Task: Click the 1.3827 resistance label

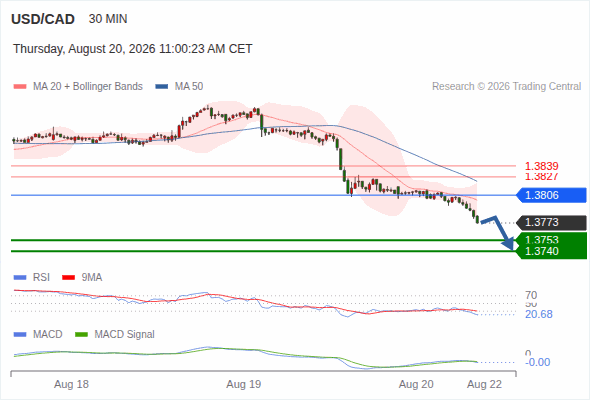Action: point(541,176)
